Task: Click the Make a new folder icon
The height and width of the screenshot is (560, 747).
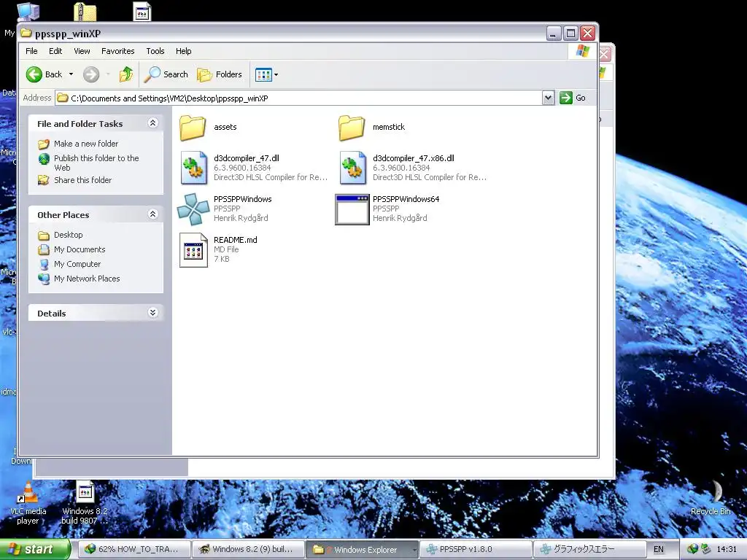Action: click(x=44, y=144)
